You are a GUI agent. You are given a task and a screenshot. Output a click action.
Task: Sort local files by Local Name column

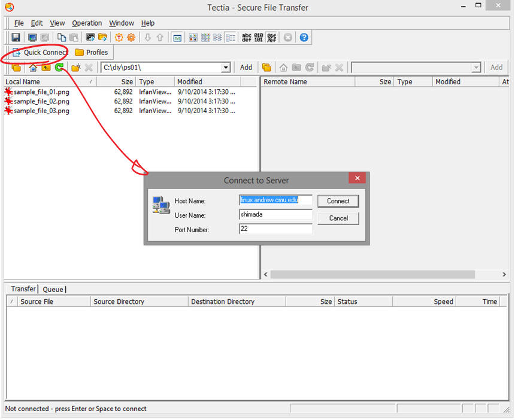click(x=50, y=82)
